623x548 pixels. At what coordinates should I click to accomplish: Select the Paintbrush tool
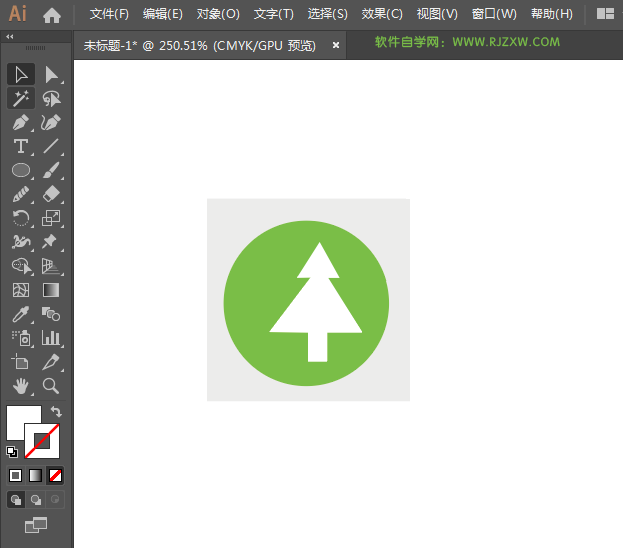pyautogui.click(x=51, y=170)
